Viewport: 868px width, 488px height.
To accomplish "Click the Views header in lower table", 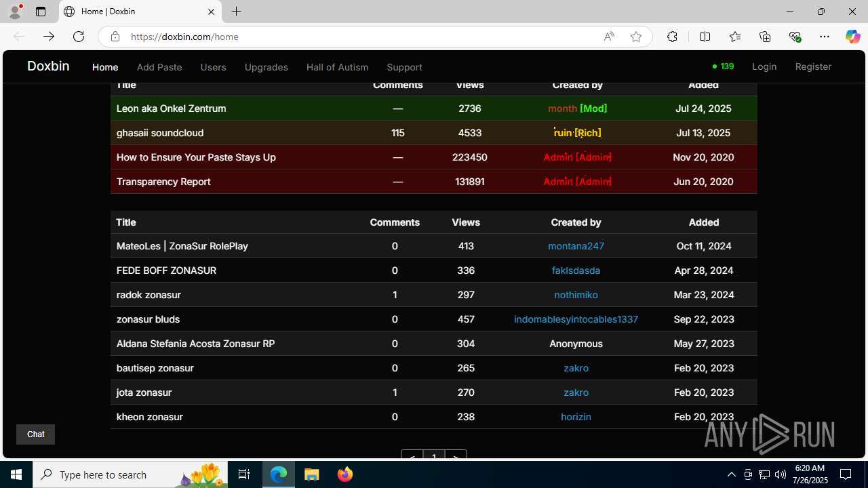I will point(466,222).
